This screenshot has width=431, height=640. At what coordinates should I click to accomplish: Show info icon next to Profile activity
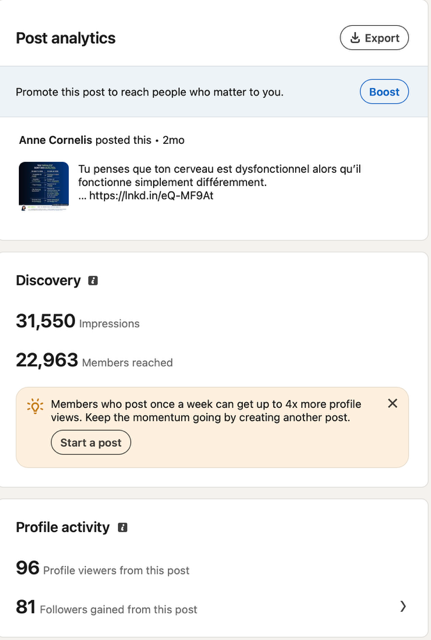[x=122, y=527]
